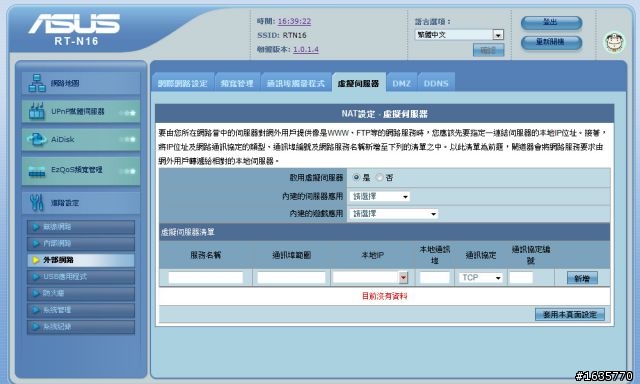Click the 本地通訊埠 local port input field
640x384 pixels.
(x=435, y=277)
